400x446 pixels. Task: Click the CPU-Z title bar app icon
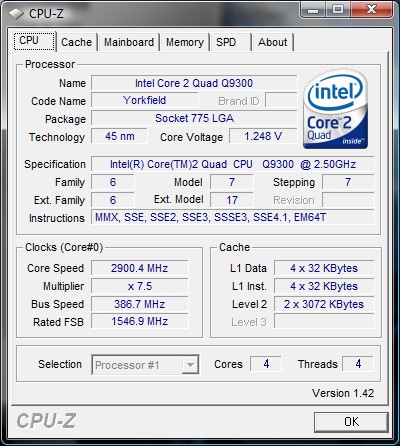(x=16, y=14)
